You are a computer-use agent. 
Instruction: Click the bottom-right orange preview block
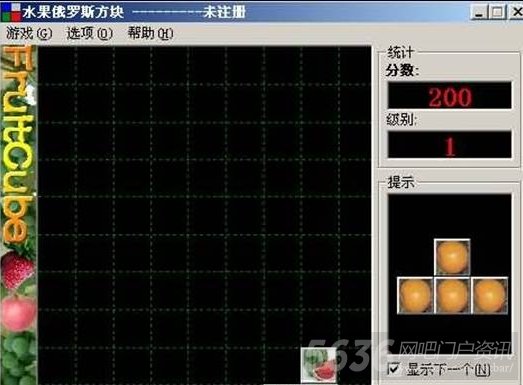coord(490,295)
